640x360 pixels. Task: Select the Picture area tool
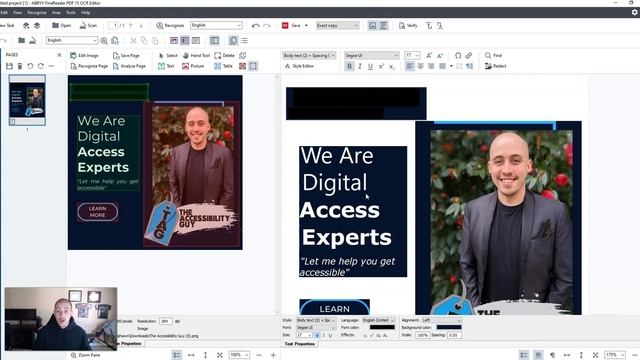point(193,66)
